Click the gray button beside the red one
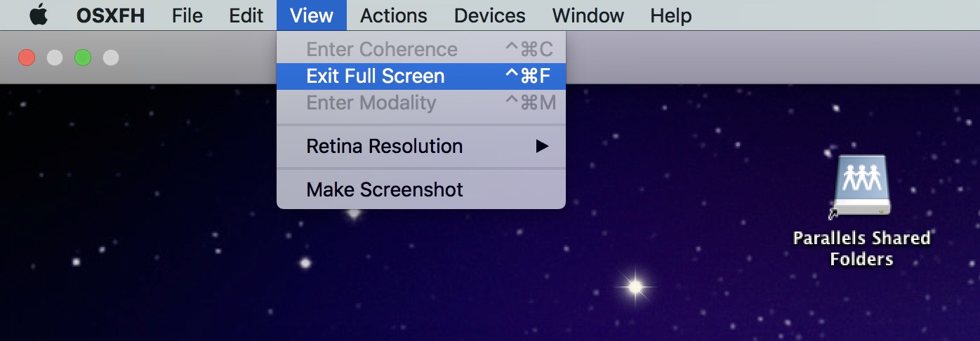980x341 pixels. click(55, 58)
